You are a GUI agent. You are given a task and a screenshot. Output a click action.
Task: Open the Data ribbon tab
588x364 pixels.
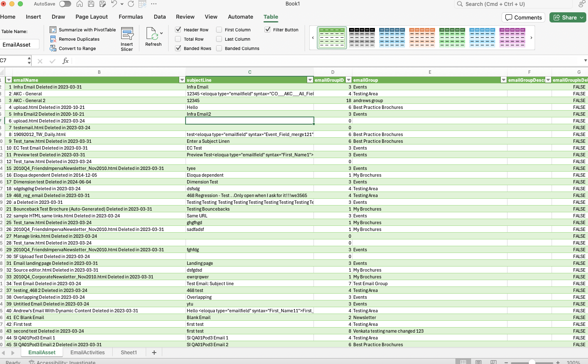click(x=160, y=17)
